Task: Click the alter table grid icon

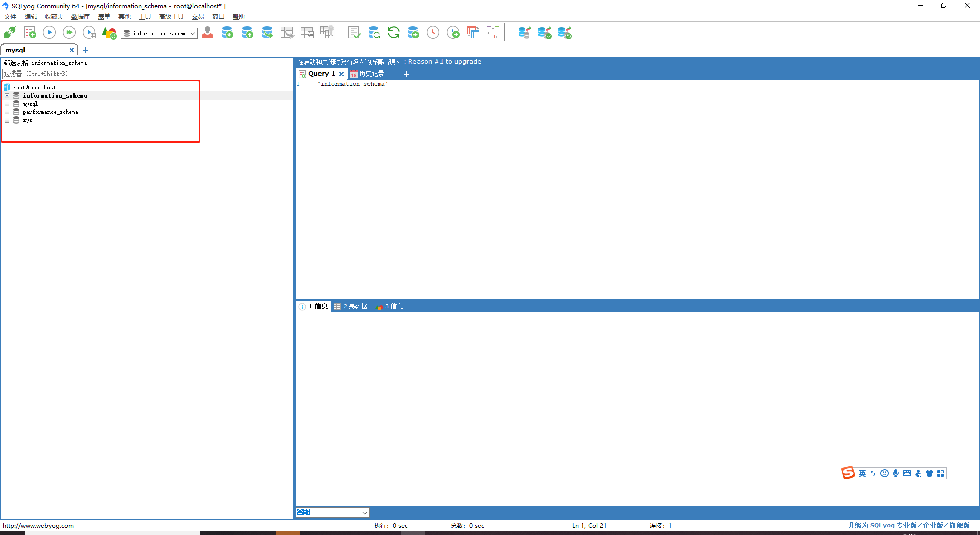Action: (307, 33)
